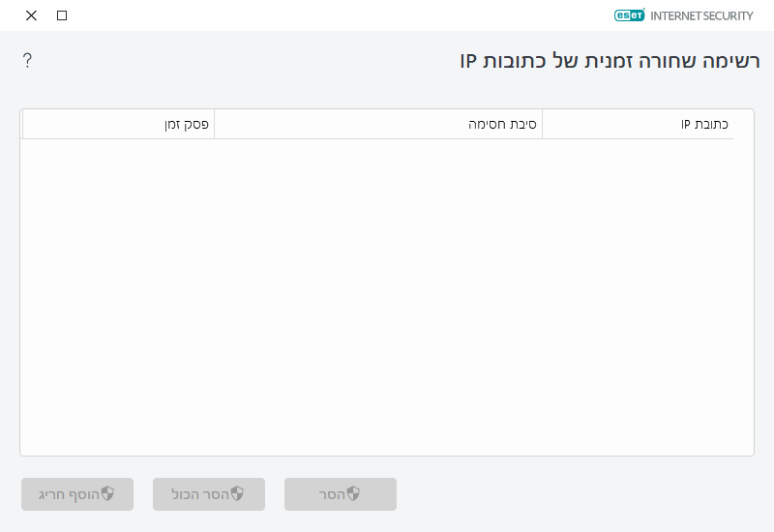Image resolution: width=774 pixels, height=532 pixels.
Task: Click inside the empty IP address list
Action: point(387,290)
